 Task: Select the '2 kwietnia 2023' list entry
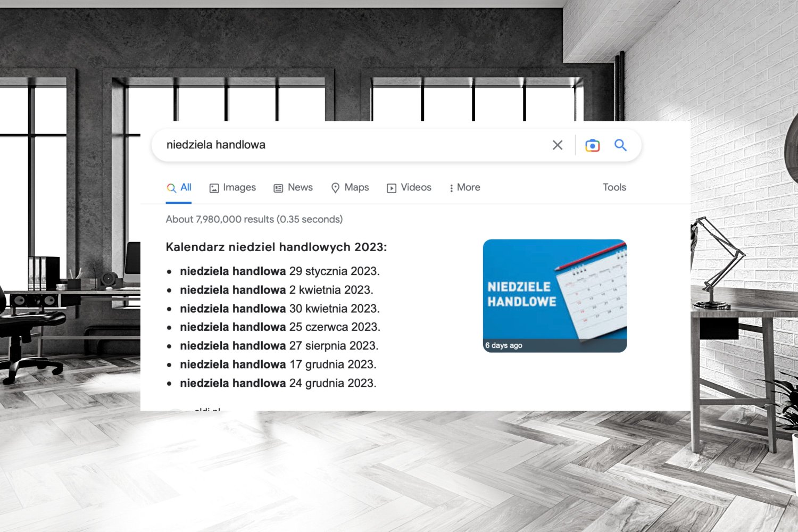point(276,290)
